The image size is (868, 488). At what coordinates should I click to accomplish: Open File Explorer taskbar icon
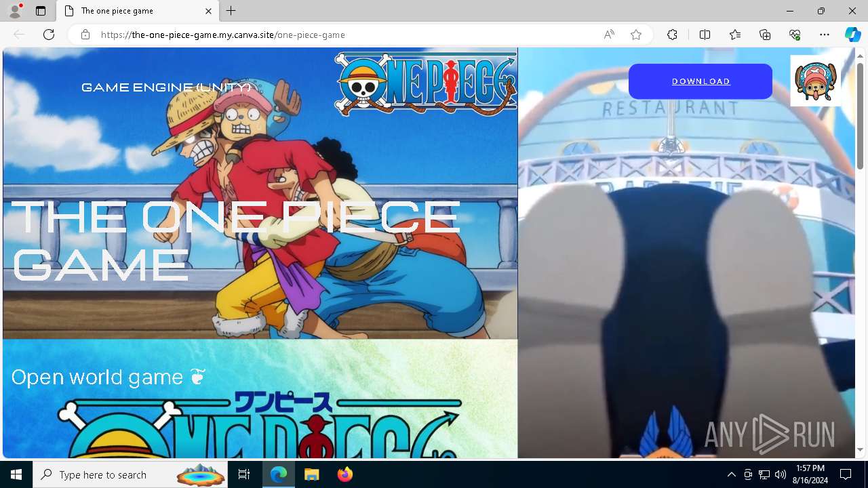click(312, 474)
